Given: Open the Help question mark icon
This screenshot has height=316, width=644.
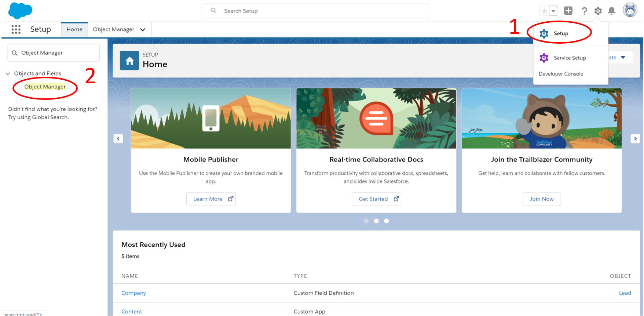Looking at the screenshot, I should [x=584, y=11].
